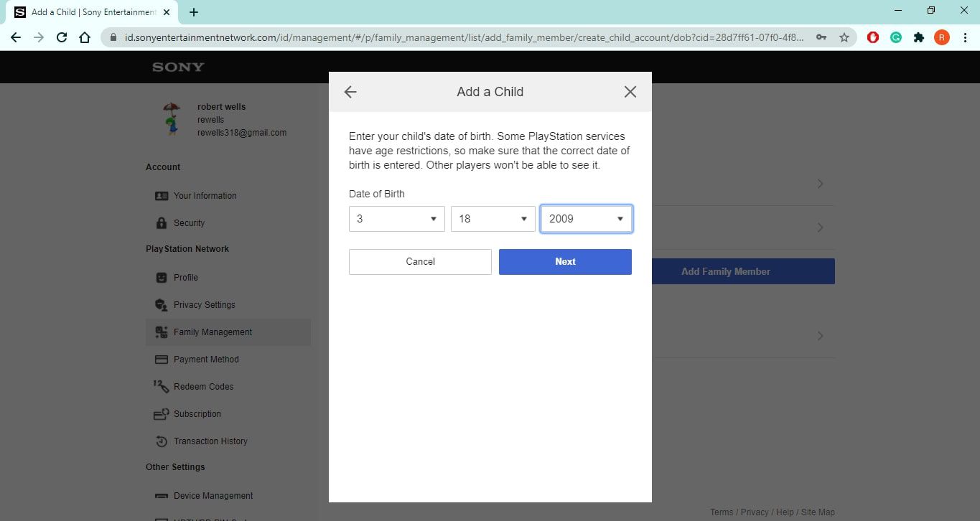Click the blue Next button

(x=565, y=262)
